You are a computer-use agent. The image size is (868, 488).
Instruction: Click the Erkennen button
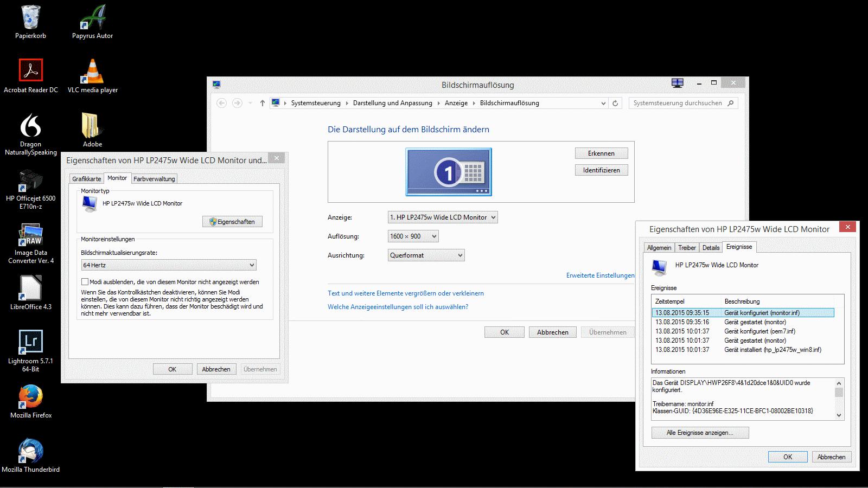tap(602, 153)
